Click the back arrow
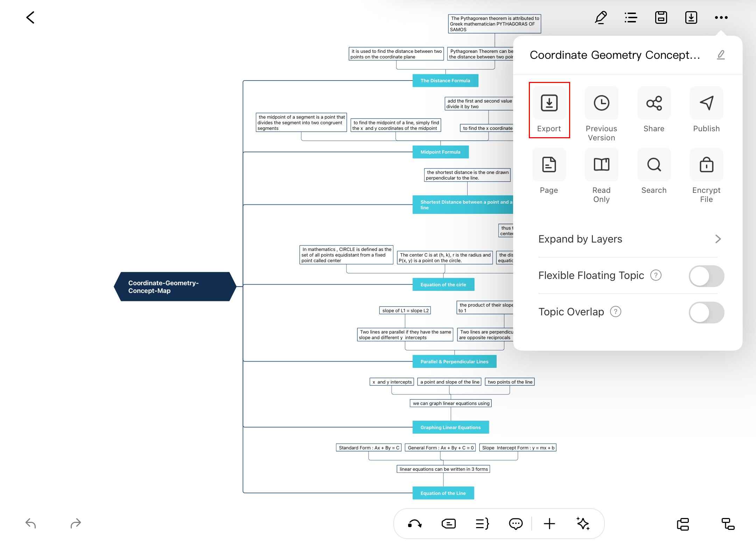The height and width of the screenshot is (553, 756). click(30, 17)
